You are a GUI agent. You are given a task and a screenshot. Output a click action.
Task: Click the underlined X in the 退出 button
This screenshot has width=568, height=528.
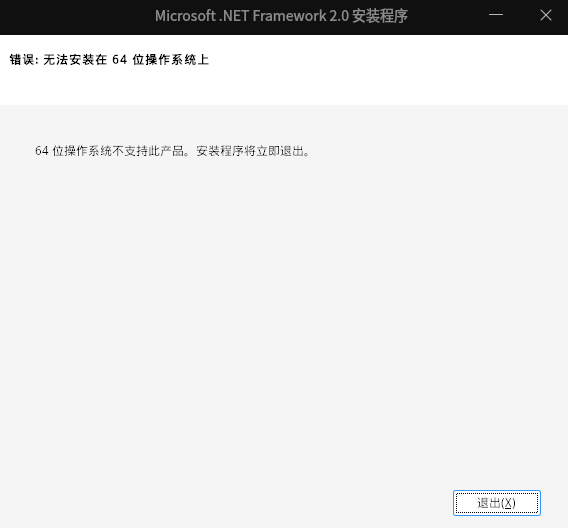click(x=508, y=503)
